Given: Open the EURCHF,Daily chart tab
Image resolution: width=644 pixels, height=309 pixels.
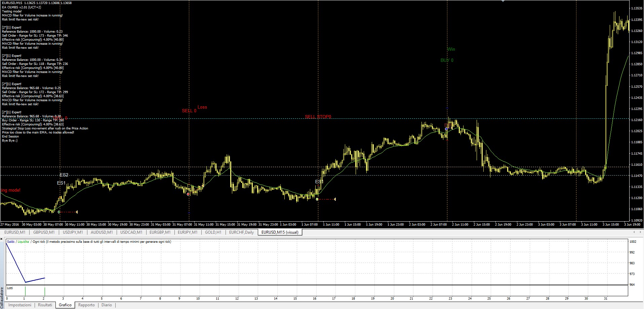Looking at the screenshot, I should tap(241, 232).
